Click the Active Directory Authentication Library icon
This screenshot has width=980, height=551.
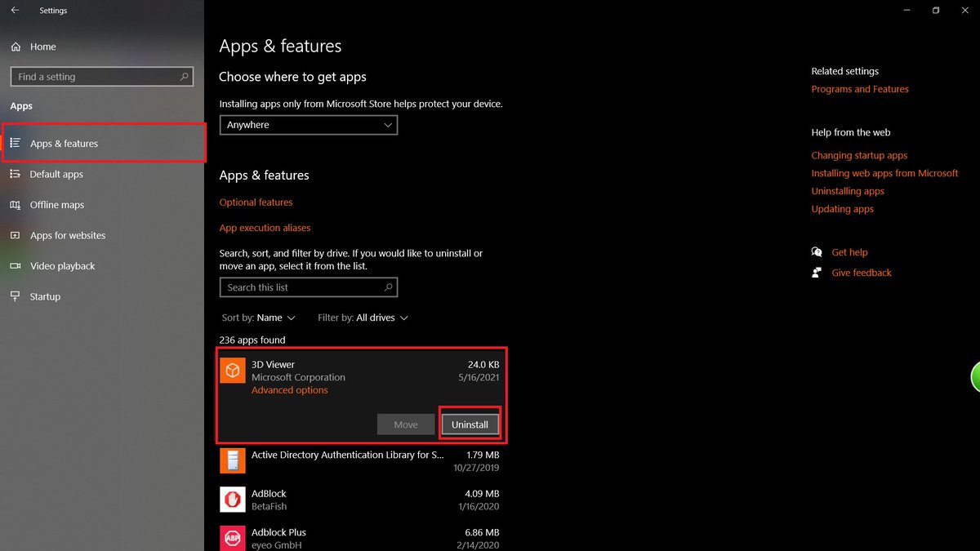click(233, 461)
